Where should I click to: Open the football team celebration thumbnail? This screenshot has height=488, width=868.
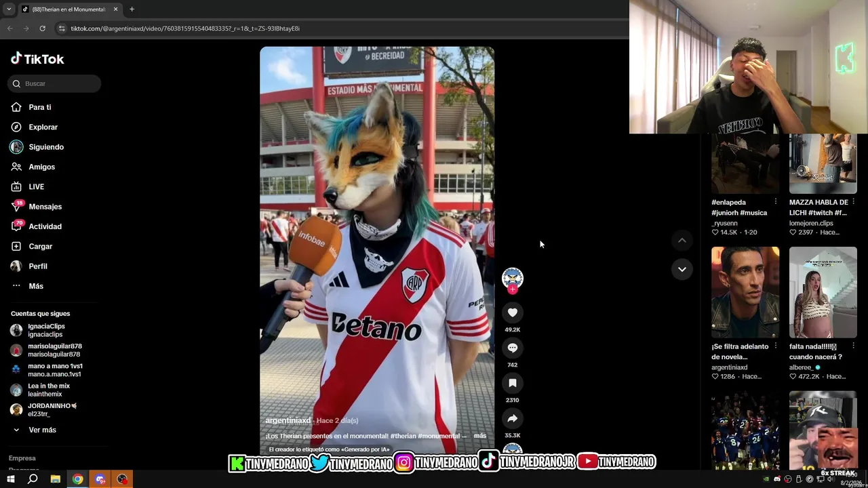[x=745, y=430]
